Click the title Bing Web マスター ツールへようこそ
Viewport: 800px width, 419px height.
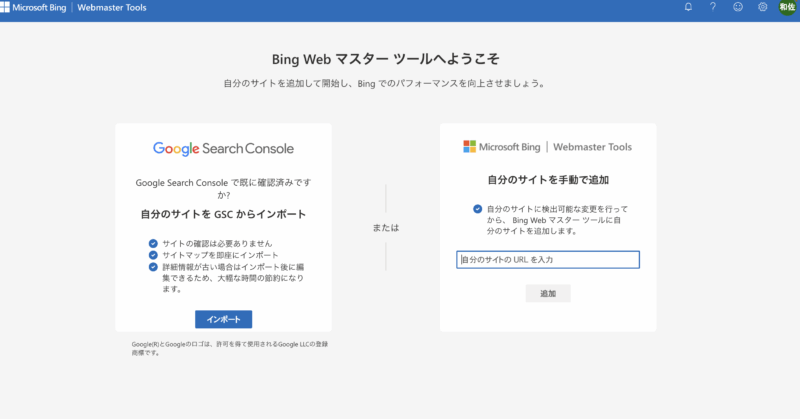pyautogui.click(x=386, y=59)
